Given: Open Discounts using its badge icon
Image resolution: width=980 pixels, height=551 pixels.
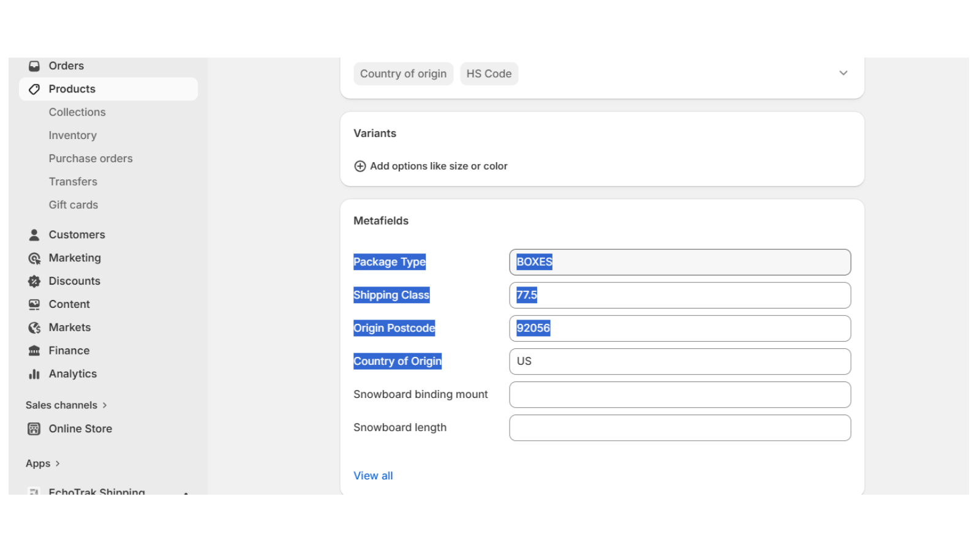Looking at the screenshot, I should [x=34, y=281].
